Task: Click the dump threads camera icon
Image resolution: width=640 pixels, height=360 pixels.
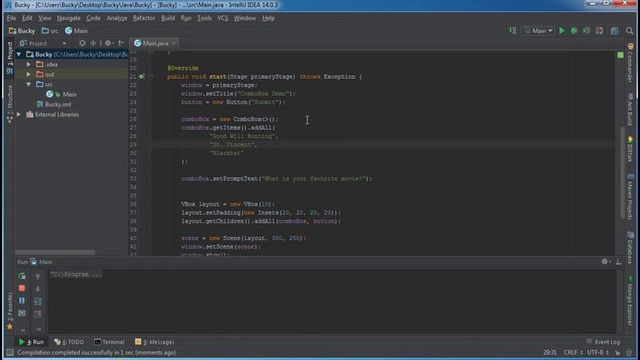Action: [22, 313]
